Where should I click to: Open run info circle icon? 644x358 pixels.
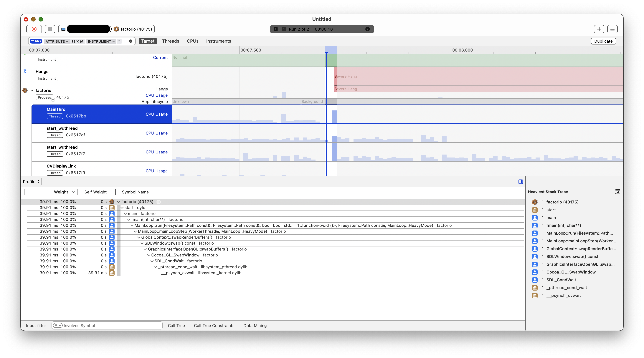click(367, 29)
